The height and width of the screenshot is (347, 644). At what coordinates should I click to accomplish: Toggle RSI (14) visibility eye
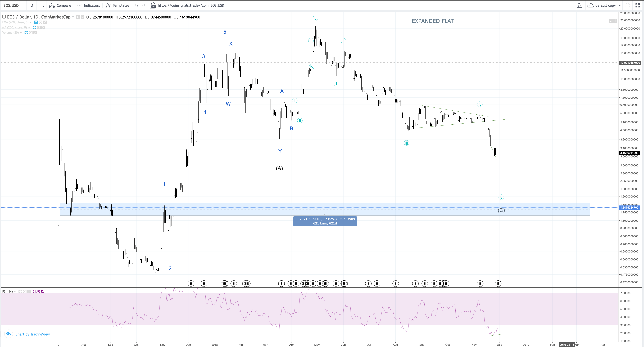pos(20,291)
